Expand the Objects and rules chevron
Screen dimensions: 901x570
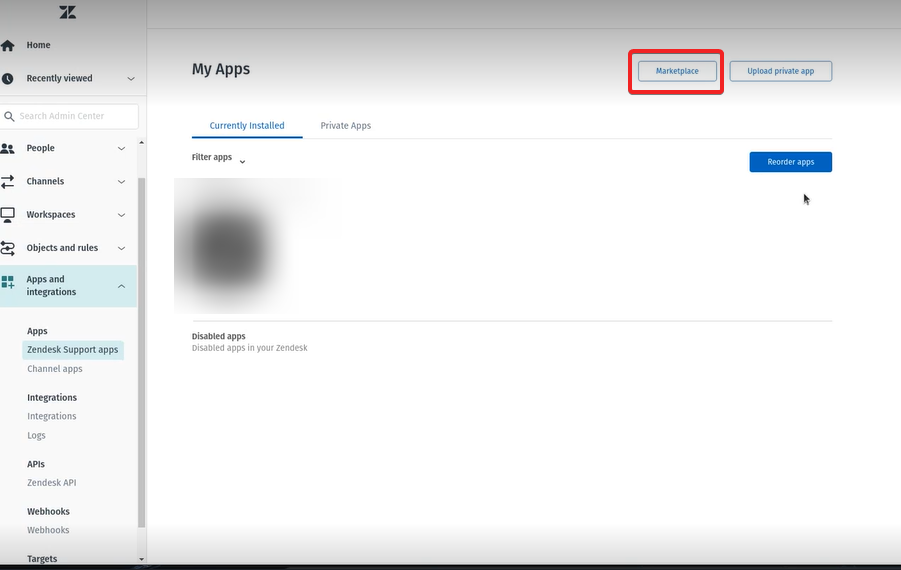(121, 249)
